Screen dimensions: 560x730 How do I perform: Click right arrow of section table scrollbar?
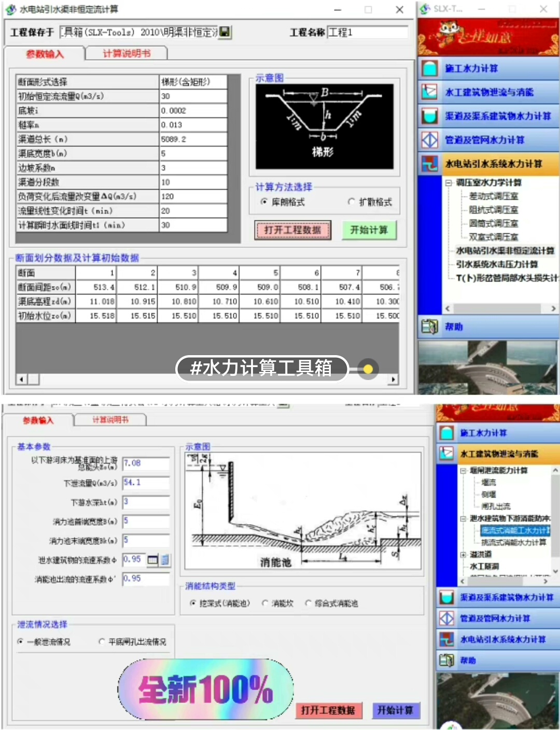click(394, 380)
